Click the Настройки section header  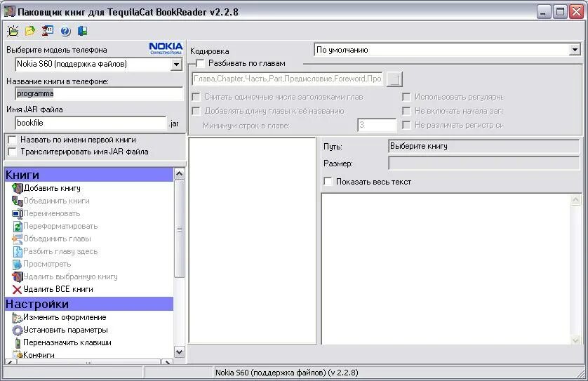point(89,304)
